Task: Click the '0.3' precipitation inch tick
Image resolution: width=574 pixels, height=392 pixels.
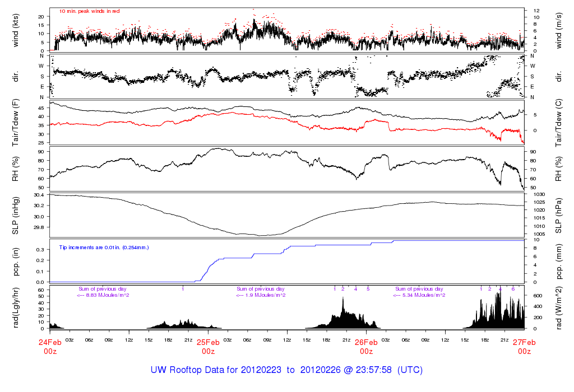Action: coord(40,250)
